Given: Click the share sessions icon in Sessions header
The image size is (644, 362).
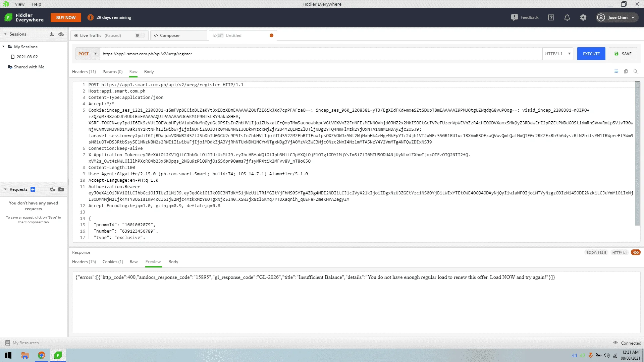Looking at the screenshot, I should coord(61,34).
